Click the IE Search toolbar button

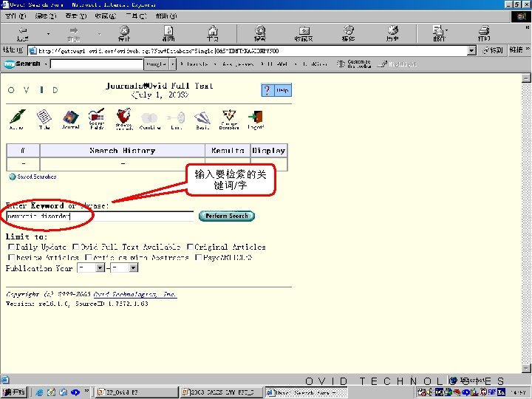point(260,33)
